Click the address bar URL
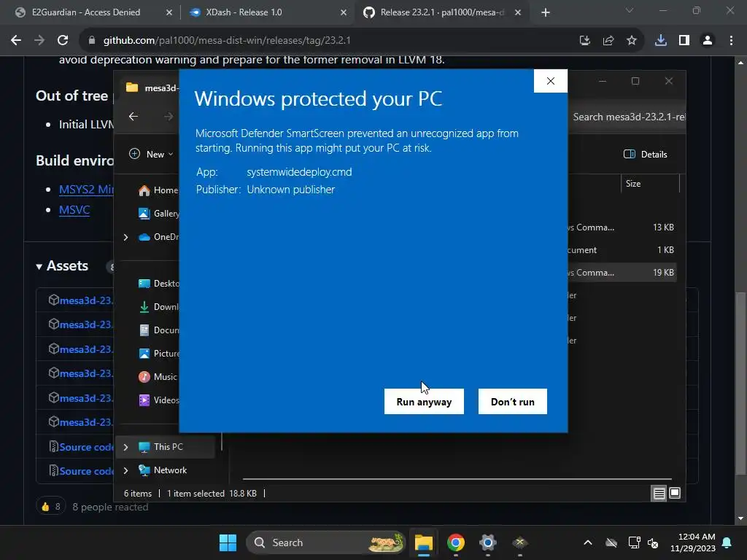 227,41
